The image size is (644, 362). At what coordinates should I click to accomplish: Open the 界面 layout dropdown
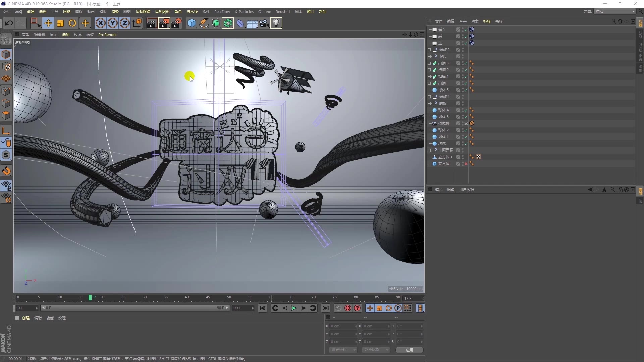click(x=615, y=11)
